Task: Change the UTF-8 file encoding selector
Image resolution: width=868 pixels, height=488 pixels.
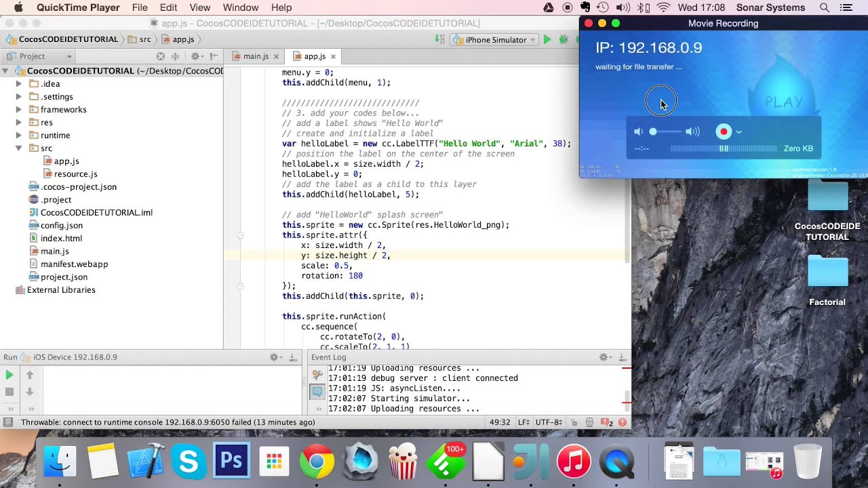Action: [x=548, y=422]
